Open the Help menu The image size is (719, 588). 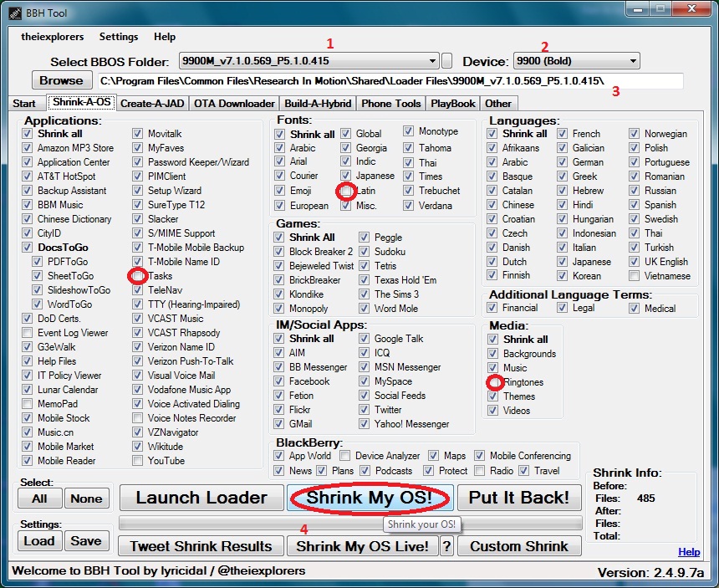pyautogui.click(x=165, y=37)
